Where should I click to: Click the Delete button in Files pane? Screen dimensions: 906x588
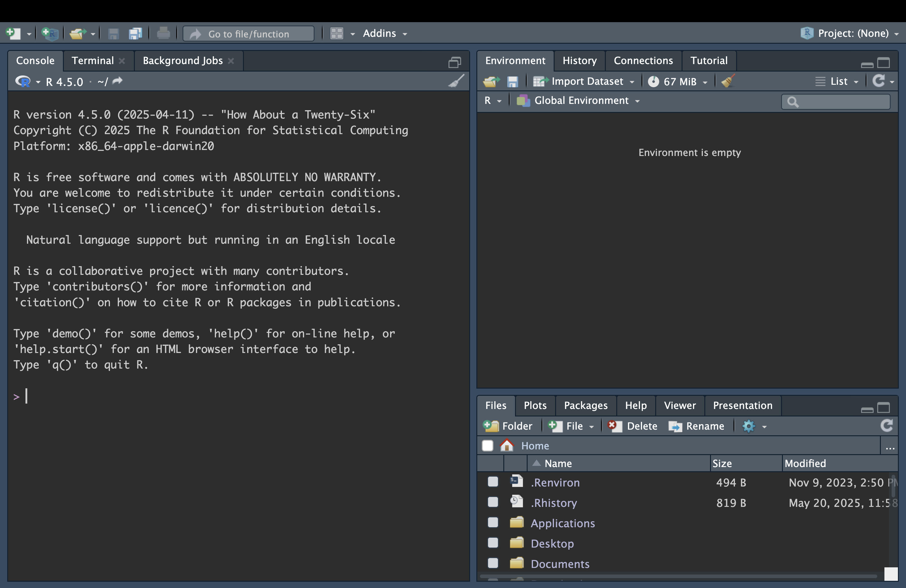pyautogui.click(x=633, y=426)
